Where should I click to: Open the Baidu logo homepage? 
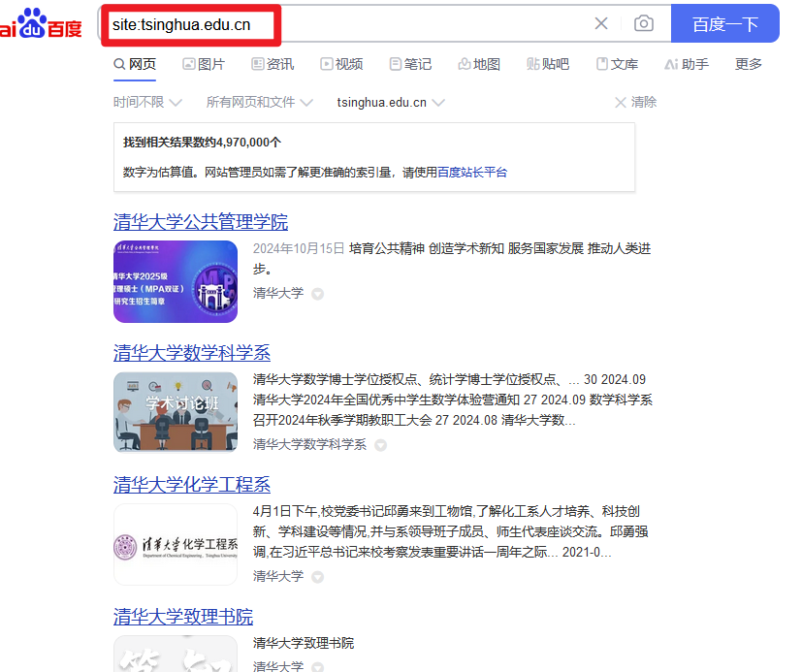coord(41,23)
